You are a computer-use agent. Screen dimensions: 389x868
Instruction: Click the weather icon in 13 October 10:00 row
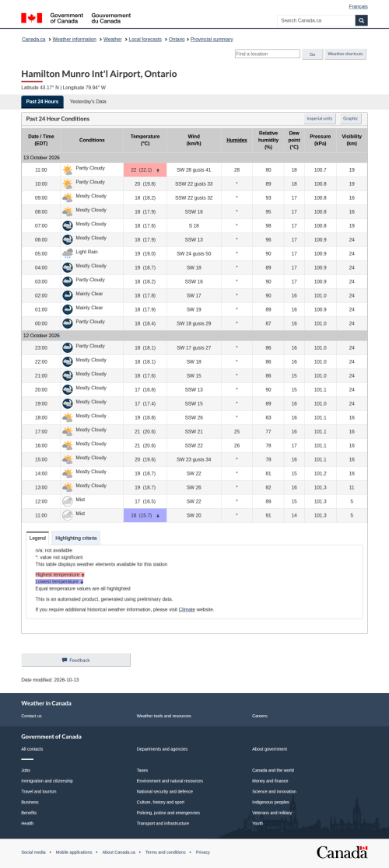tap(67, 184)
